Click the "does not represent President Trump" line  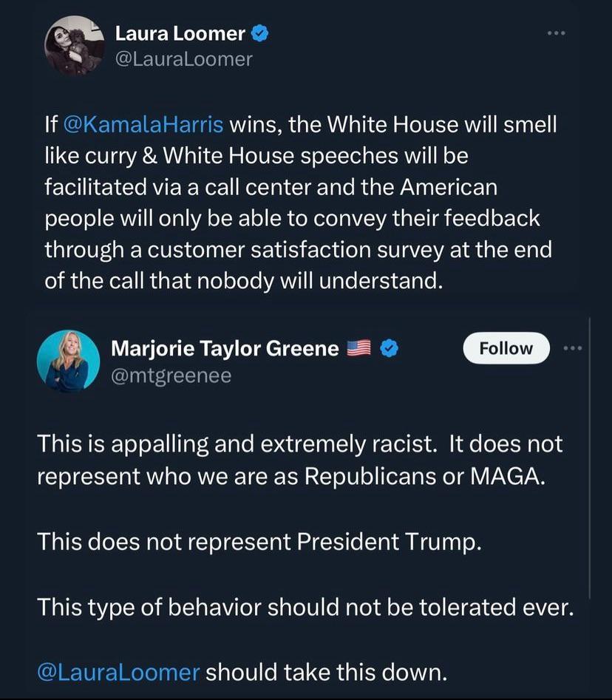(x=259, y=543)
